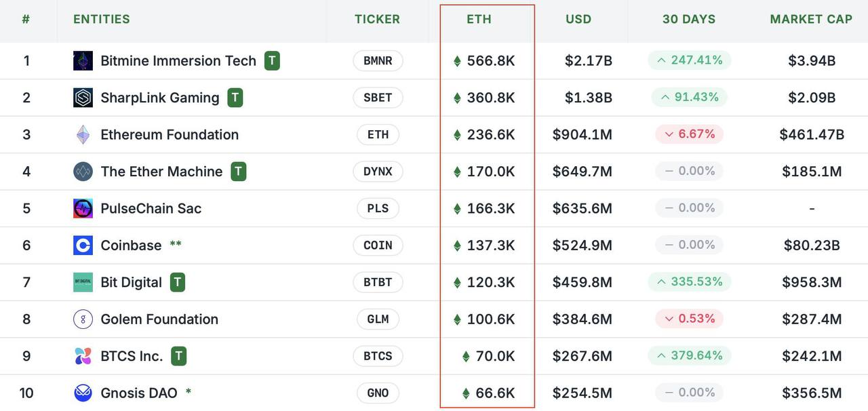Screen dimensions: 868x411
Task: Open the Gnosis DAO entity name
Action: click(139, 393)
